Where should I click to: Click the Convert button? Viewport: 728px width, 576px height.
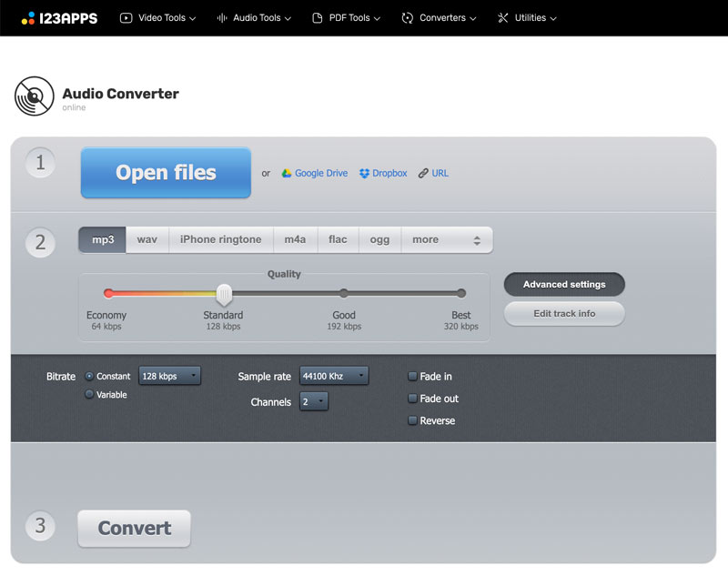coord(134,528)
